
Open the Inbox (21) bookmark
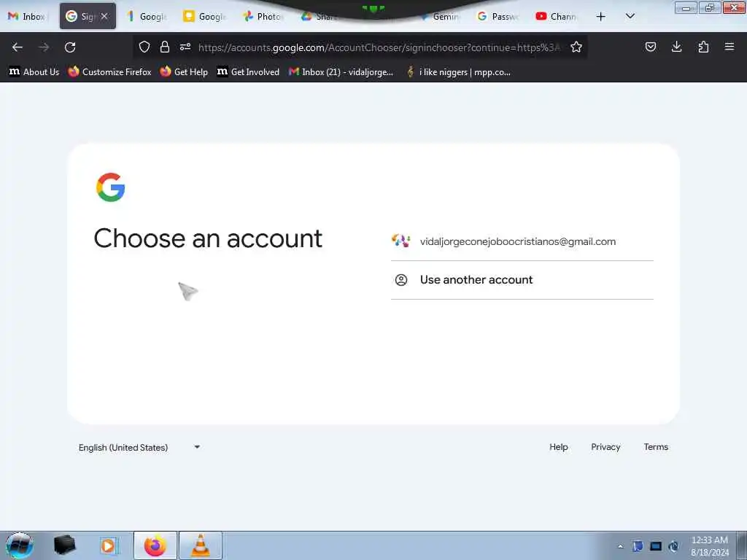(x=341, y=72)
